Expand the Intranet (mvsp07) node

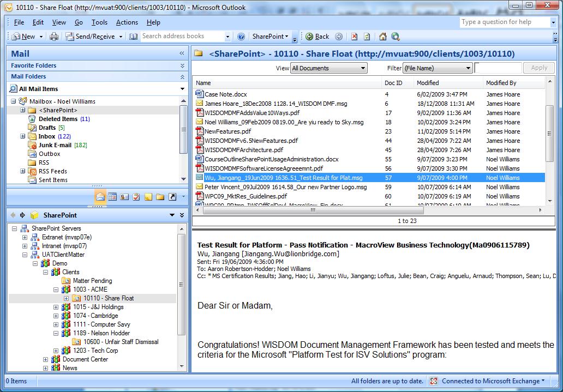25,246
